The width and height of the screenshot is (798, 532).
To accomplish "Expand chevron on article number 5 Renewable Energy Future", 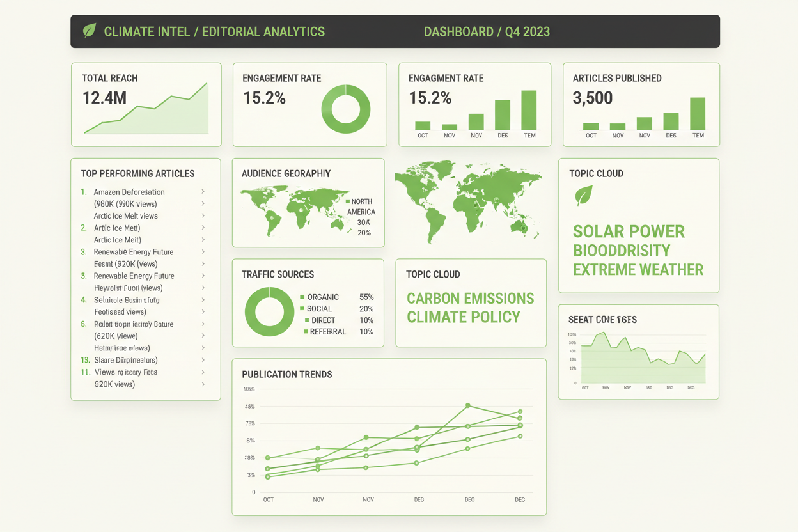I will click(203, 276).
